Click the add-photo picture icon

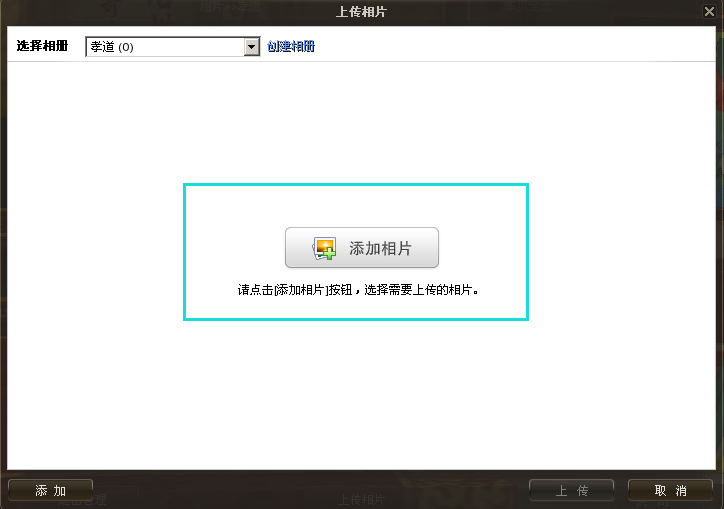325,248
